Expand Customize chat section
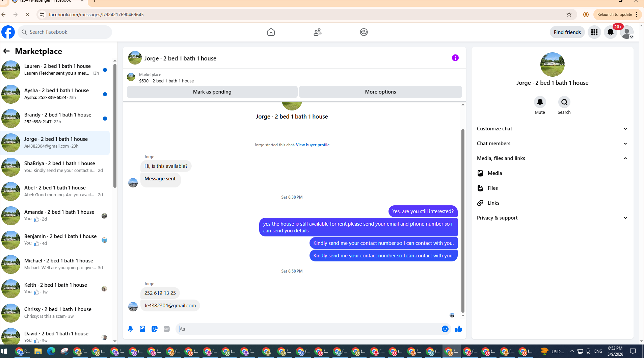Image resolution: width=644 pixels, height=358 pixels. click(552, 129)
